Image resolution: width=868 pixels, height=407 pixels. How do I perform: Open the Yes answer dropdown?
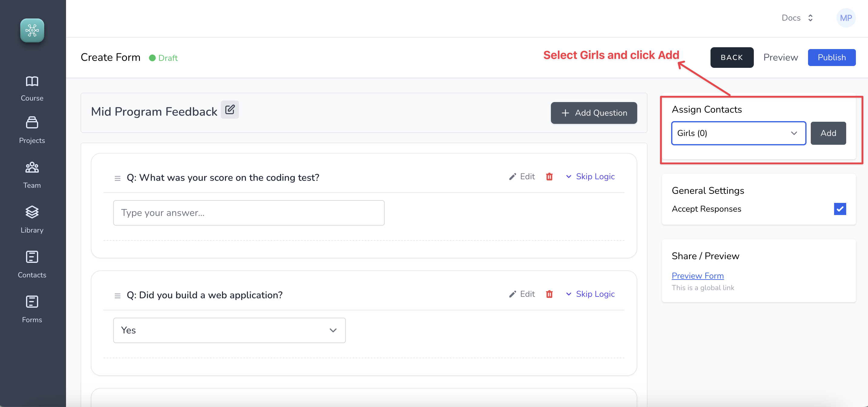coord(229,330)
